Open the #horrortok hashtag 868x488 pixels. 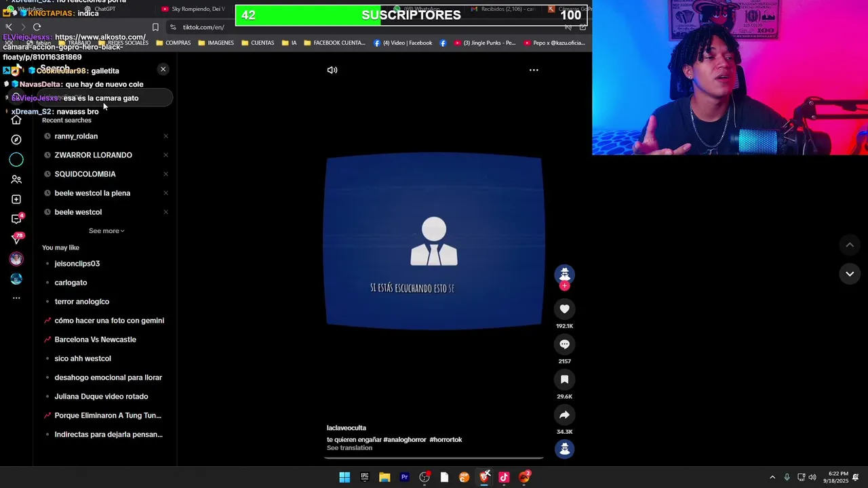446,440
